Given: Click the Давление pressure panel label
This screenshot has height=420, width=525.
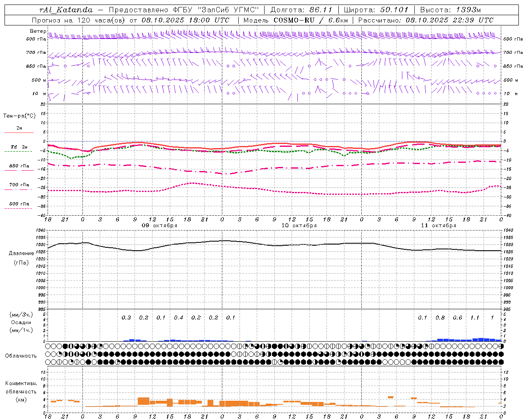Looking at the screenshot, I should tap(21, 253).
